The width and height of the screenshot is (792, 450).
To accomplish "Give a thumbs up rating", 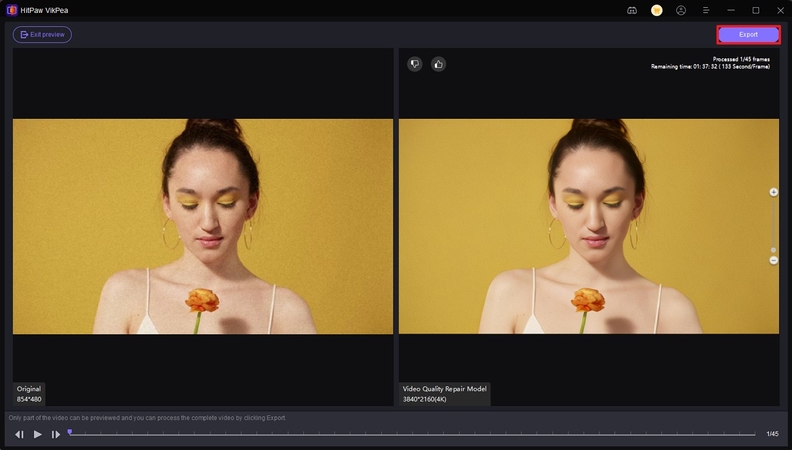I will tap(438, 64).
